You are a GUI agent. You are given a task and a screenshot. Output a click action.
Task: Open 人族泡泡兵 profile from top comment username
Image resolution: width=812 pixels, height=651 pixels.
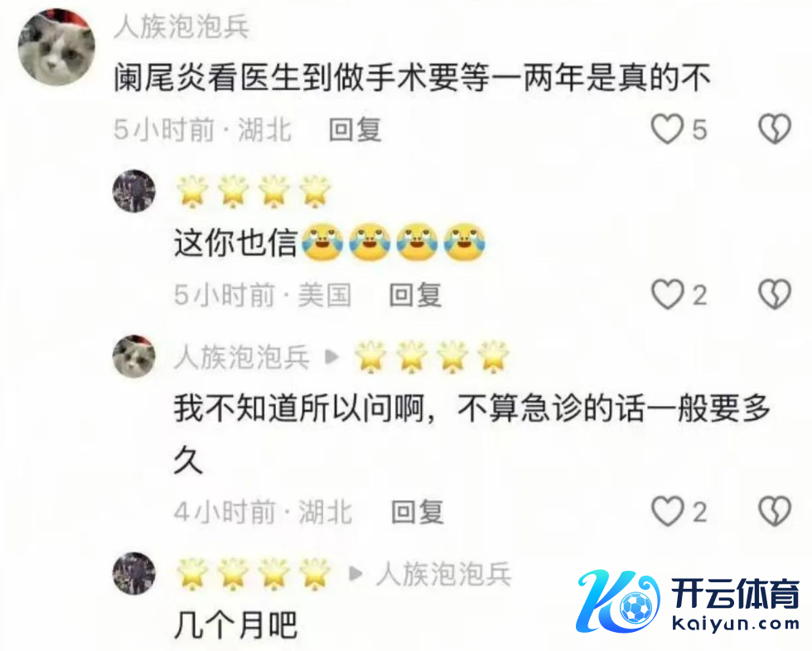coord(181,27)
